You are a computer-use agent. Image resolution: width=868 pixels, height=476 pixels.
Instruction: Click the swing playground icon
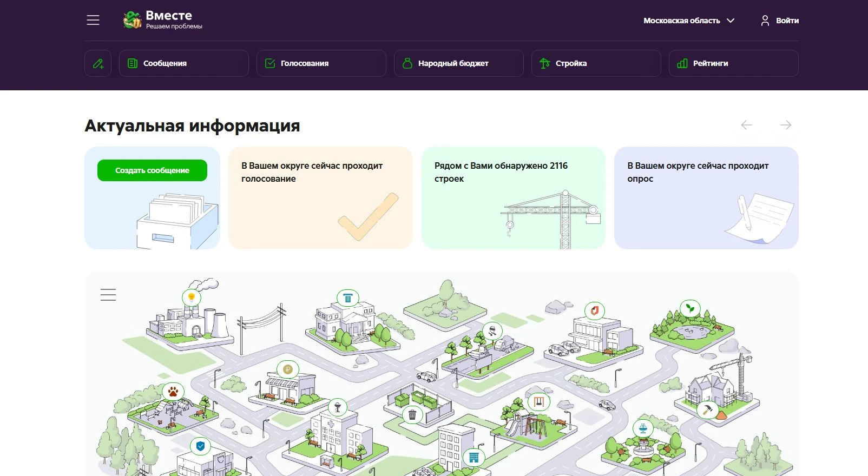[x=538, y=402]
